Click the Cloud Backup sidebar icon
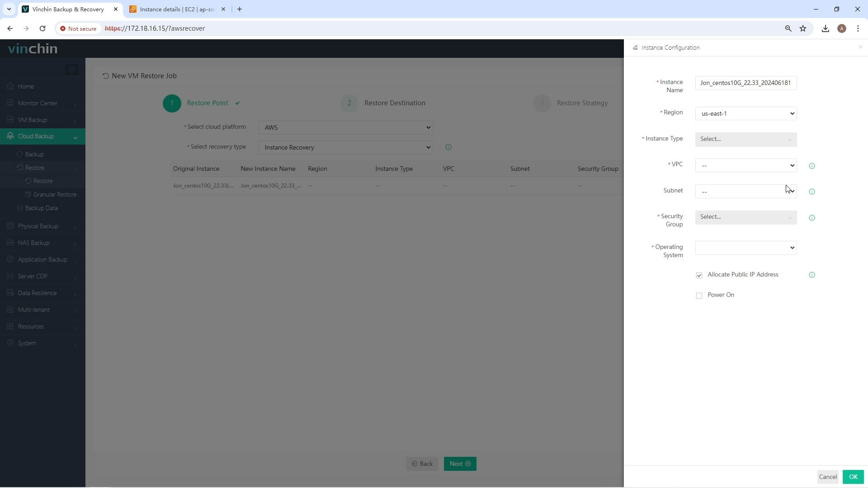This screenshot has height=488, width=868. pyautogui.click(x=10, y=136)
